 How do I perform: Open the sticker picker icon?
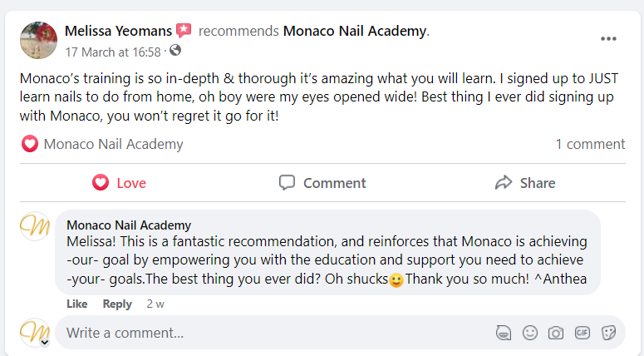[x=609, y=333]
